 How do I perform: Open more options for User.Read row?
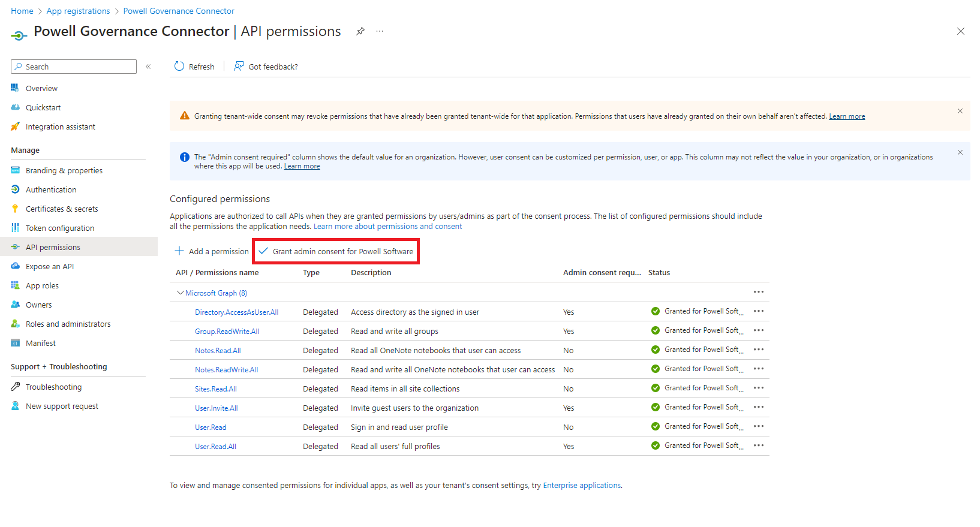tap(759, 426)
